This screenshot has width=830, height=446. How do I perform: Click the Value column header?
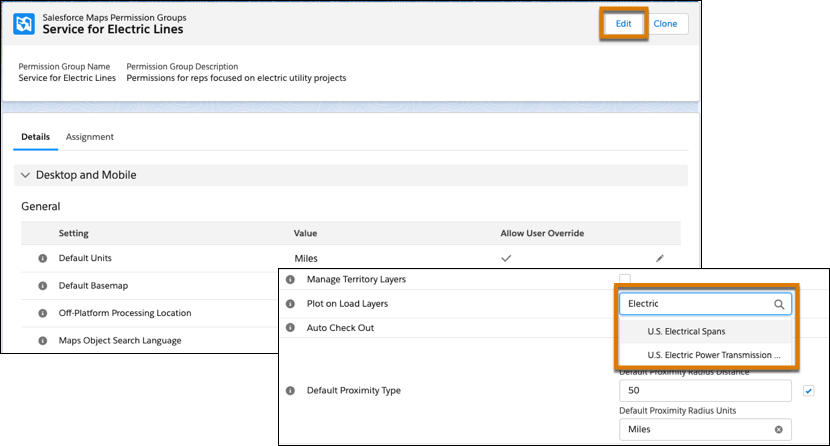(305, 233)
